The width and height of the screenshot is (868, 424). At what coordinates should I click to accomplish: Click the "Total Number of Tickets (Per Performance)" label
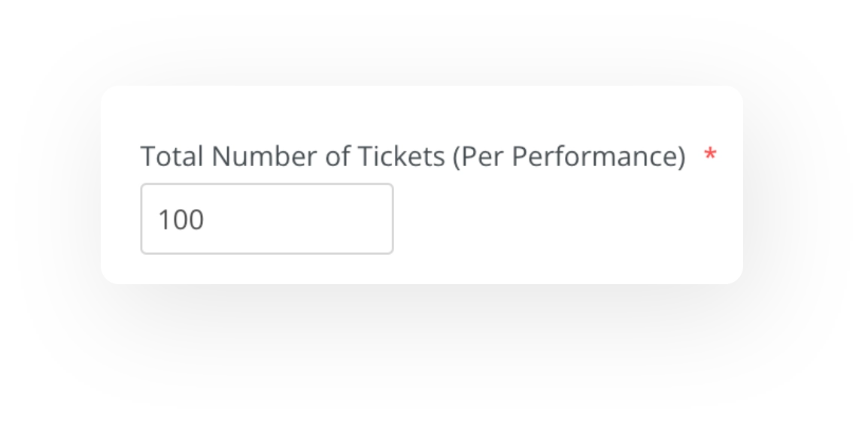pyautogui.click(x=412, y=156)
